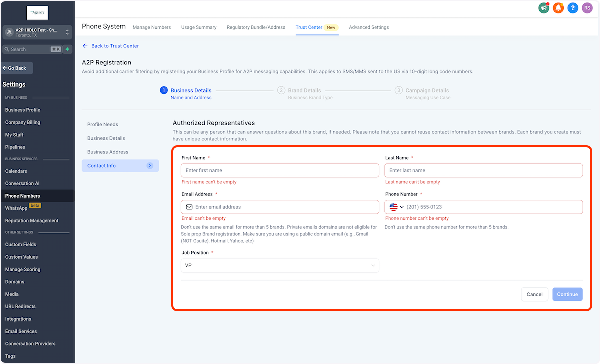Open Business Address in the section list
600x364 pixels.
tap(108, 152)
